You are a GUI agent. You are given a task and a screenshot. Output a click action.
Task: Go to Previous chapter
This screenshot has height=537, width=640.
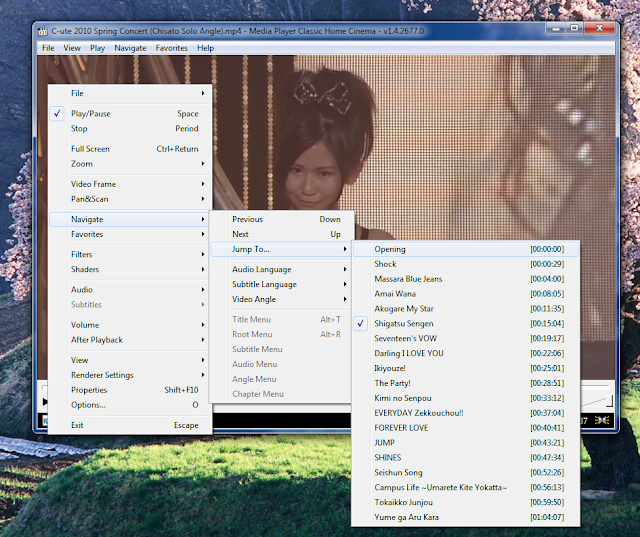pos(280,220)
